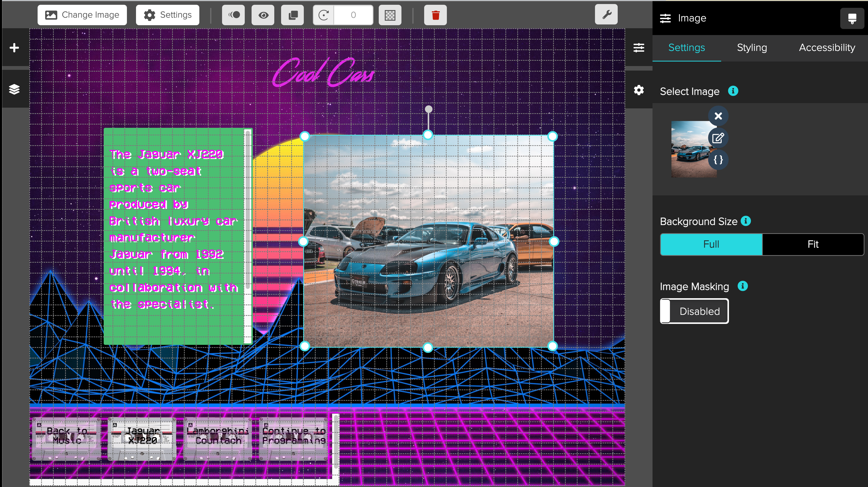The height and width of the screenshot is (487, 868).
Task: Click the Jaguar XJ220 cassette button
Action: click(142, 439)
